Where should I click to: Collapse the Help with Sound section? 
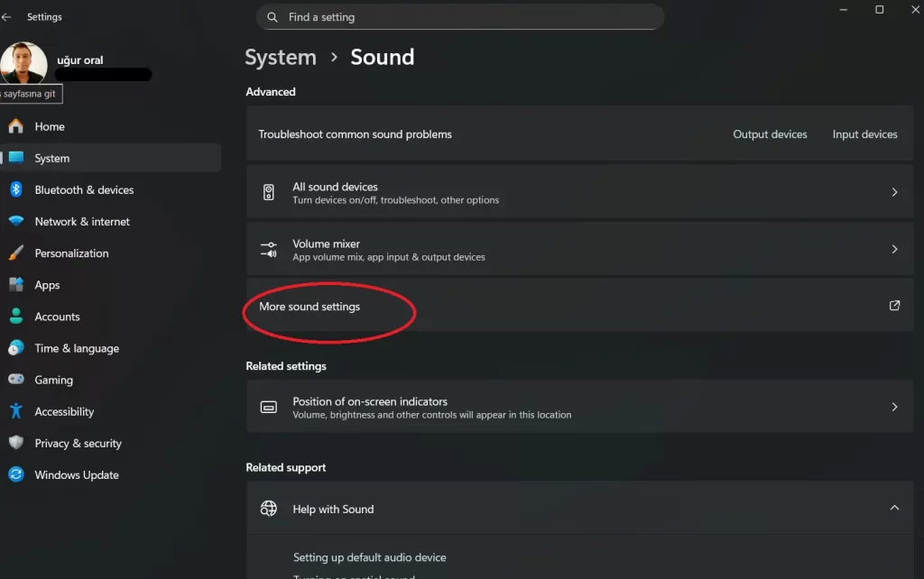(894, 508)
